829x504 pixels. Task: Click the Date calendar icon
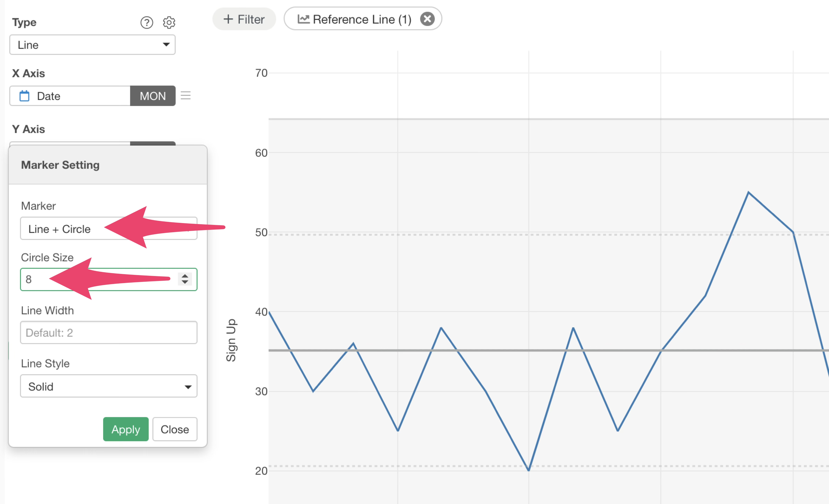(x=24, y=96)
